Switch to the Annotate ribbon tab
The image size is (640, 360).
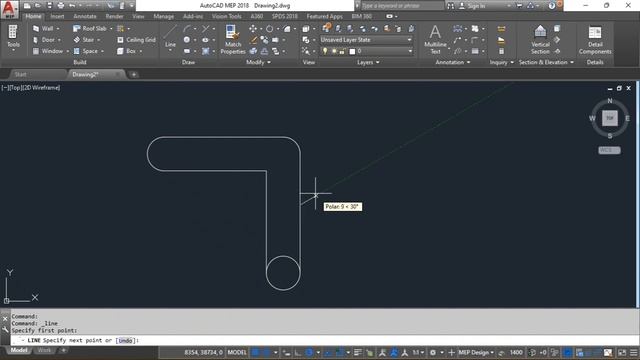coord(85,16)
